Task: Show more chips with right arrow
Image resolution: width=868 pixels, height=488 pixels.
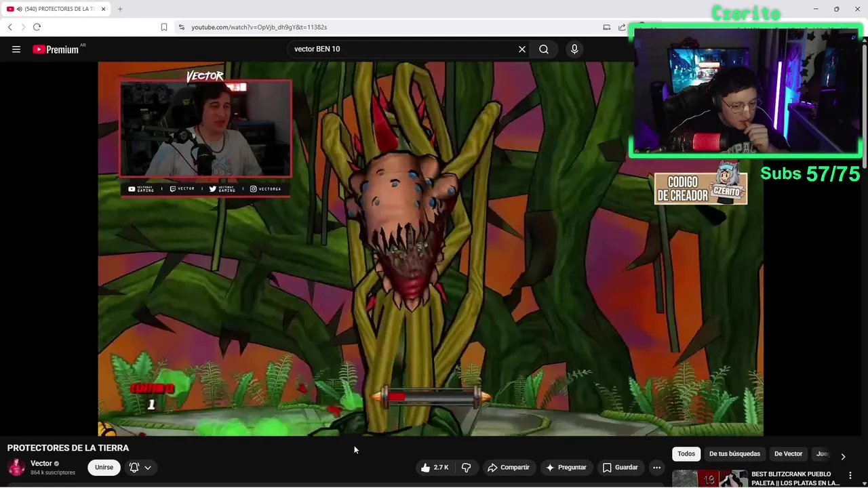Action: tap(843, 456)
